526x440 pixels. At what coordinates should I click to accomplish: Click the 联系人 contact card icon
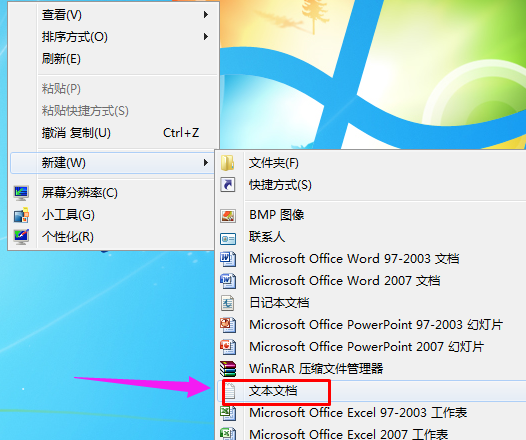pos(228,238)
